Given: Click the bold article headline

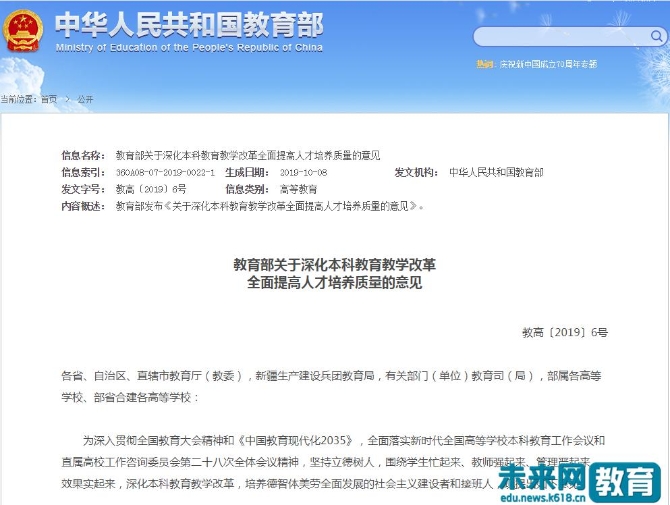Looking at the screenshot, I should pos(334,274).
